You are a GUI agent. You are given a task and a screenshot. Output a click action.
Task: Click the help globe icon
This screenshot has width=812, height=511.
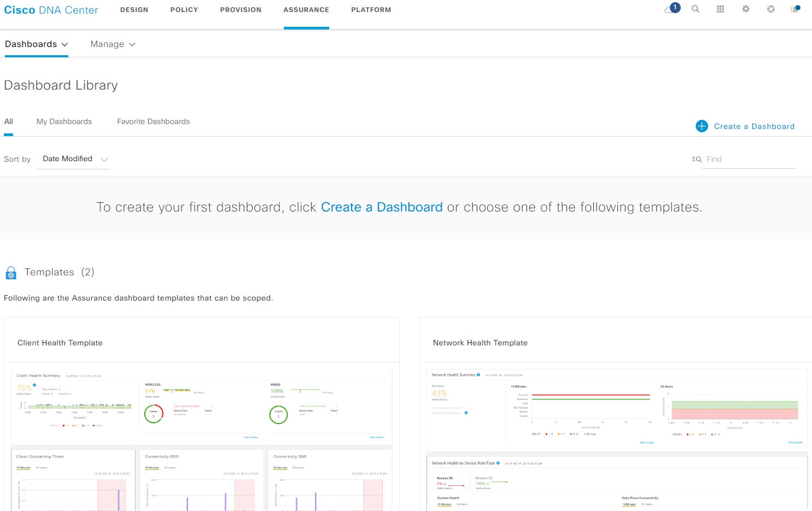click(x=770, y=9)
